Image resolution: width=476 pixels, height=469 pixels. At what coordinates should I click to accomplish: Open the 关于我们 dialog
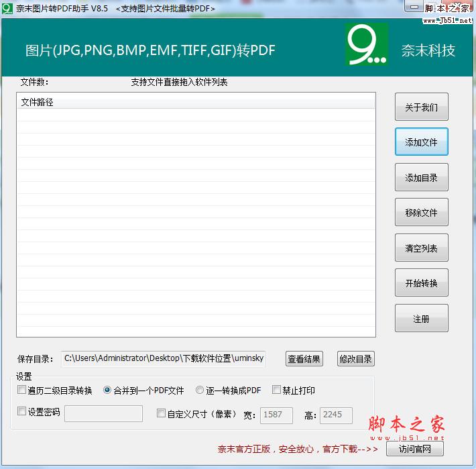click(421, 107)
